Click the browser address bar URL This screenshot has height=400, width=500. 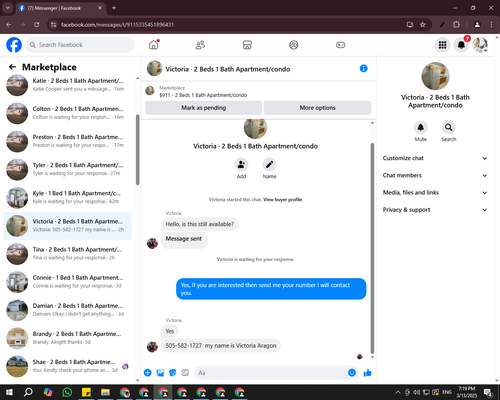pos(117,25)
